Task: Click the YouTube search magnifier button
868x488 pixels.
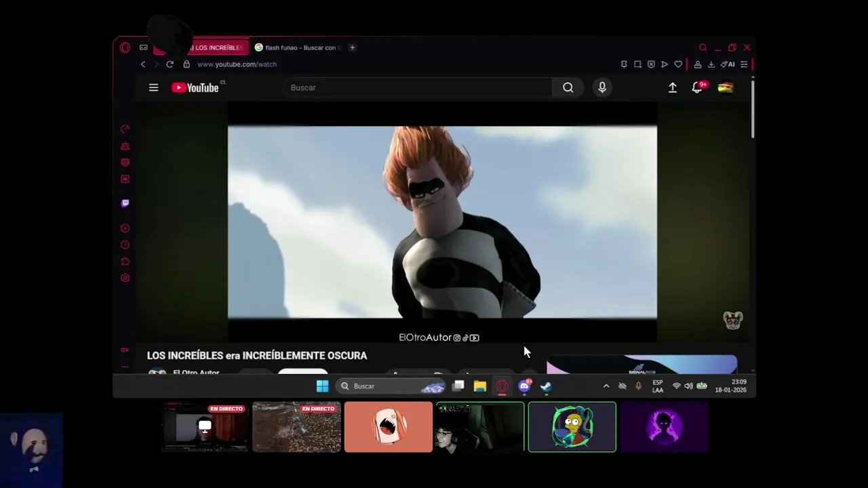Action: click(x=568, y=87)
